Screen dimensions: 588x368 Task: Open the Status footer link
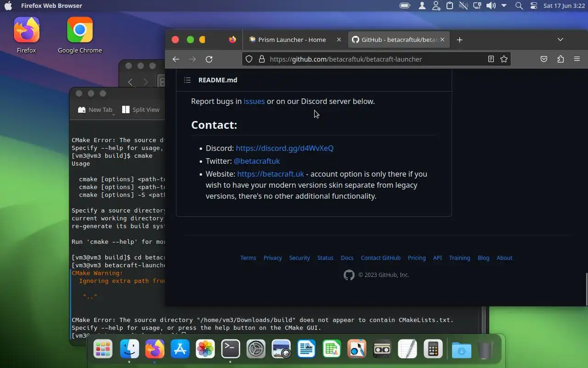[325, 258]
